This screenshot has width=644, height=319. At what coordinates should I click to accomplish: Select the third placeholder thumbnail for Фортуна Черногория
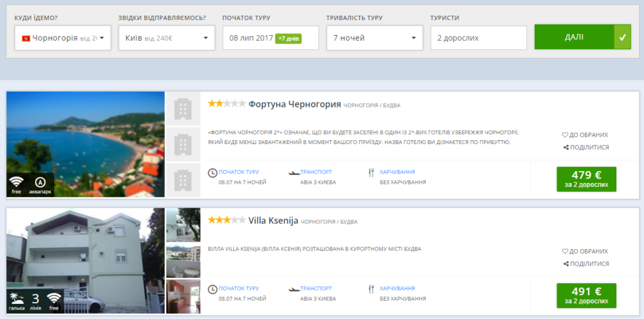(183, 180)
